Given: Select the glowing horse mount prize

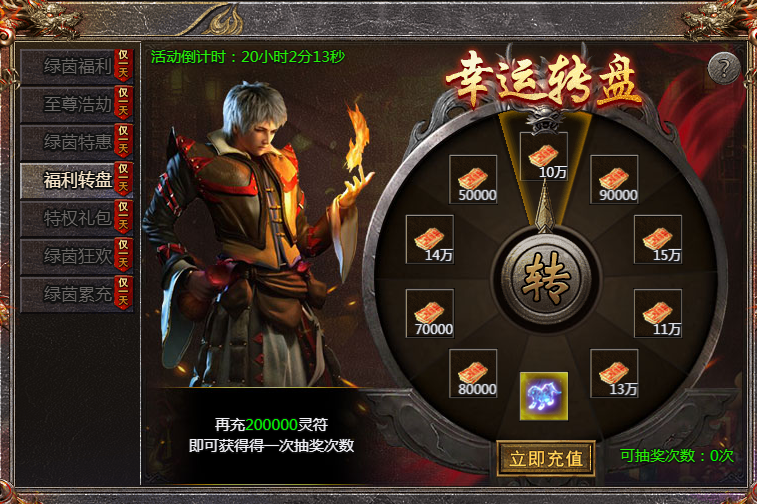Looking at the screenshot, I should point(544,396).
